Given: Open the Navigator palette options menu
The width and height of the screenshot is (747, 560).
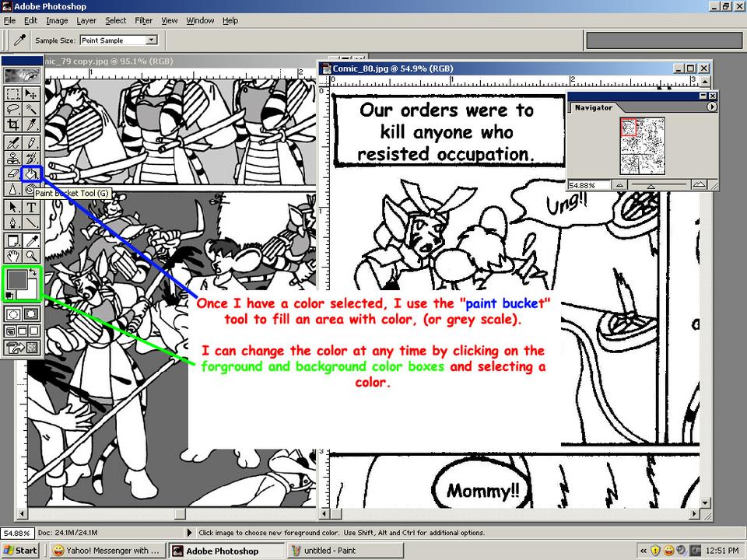Looking at the screenshot, I should click(711, 107).
